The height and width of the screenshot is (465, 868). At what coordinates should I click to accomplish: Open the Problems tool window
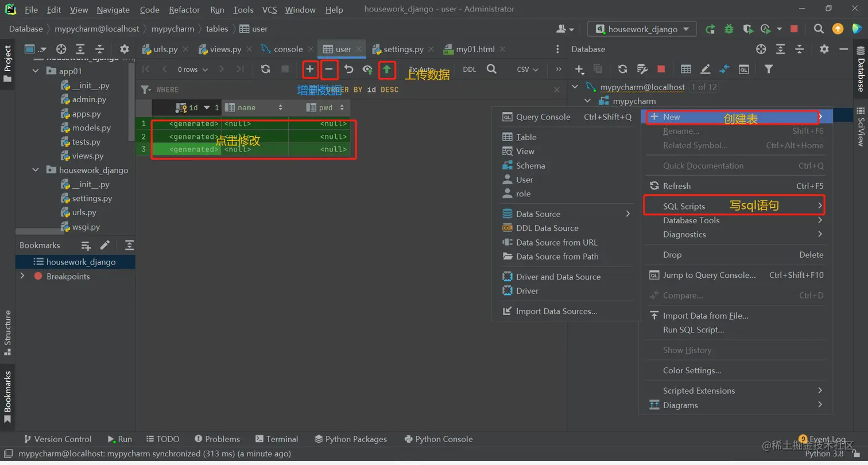(x=217, y=439)
